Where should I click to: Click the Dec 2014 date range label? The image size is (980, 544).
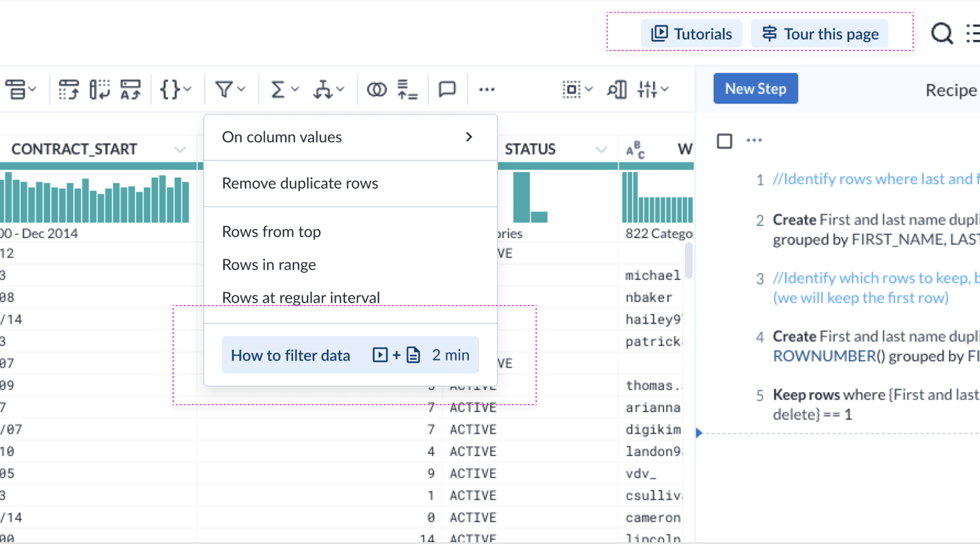tap(39, 233)
